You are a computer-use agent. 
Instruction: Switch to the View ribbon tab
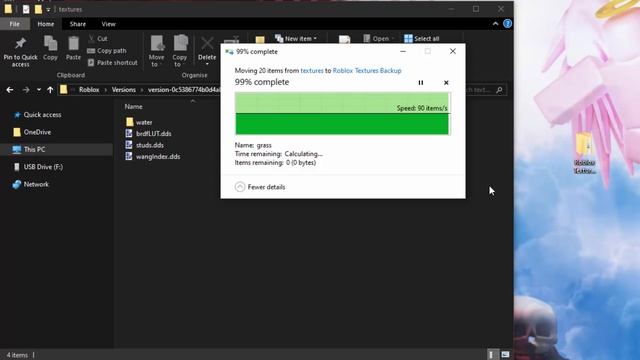point(109,24)
